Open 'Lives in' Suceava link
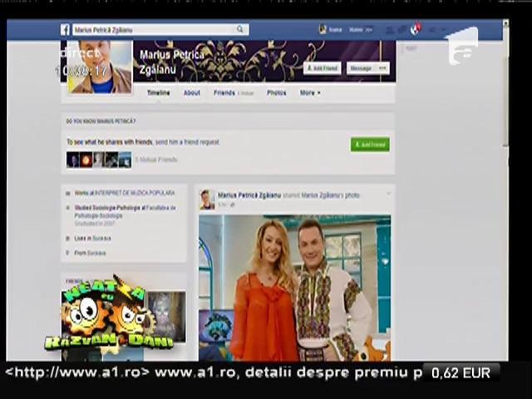 tap(101, 239)
